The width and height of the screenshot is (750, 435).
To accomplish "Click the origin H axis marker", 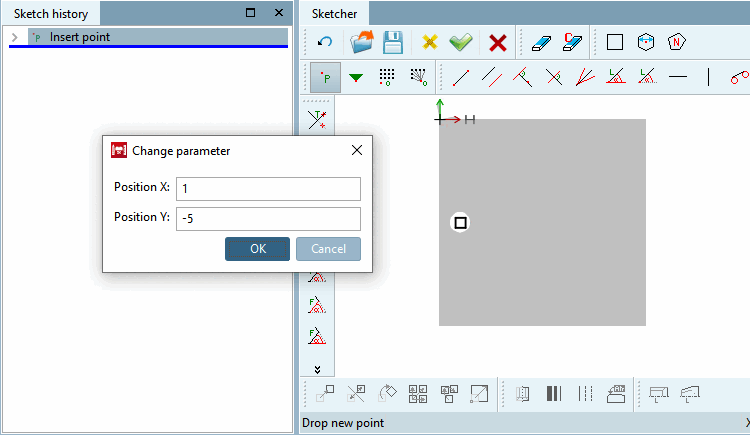I will 470,119.
